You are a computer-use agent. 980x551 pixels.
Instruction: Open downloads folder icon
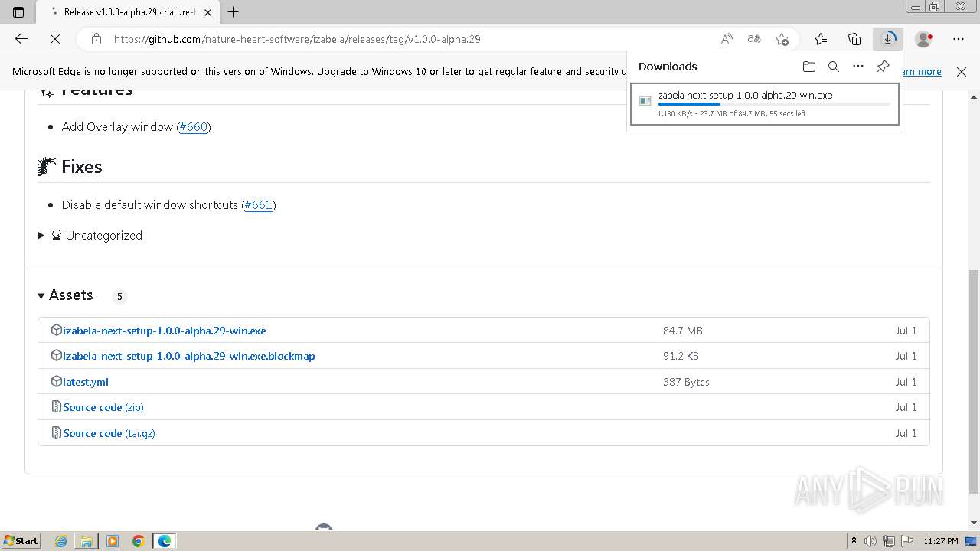809,67
